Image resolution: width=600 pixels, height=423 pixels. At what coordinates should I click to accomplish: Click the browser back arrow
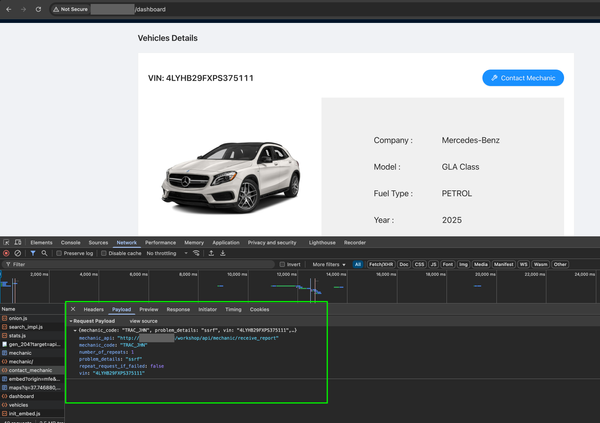(x=8, y=8)
